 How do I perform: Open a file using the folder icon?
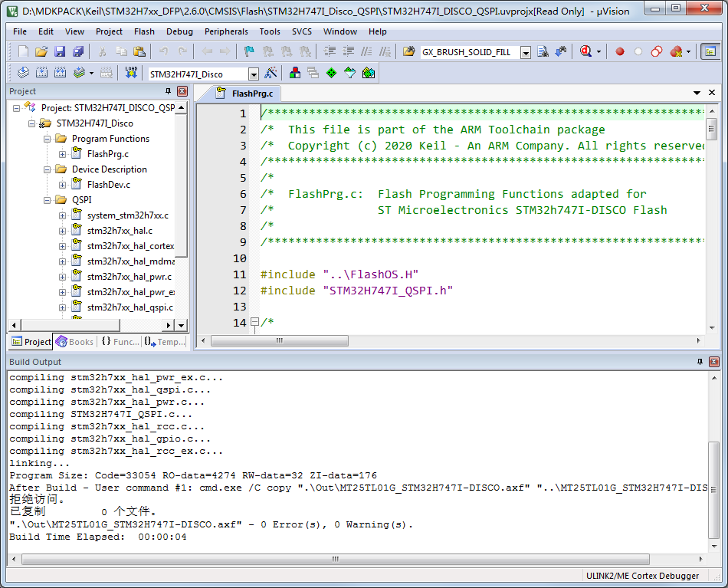point(41,51)
